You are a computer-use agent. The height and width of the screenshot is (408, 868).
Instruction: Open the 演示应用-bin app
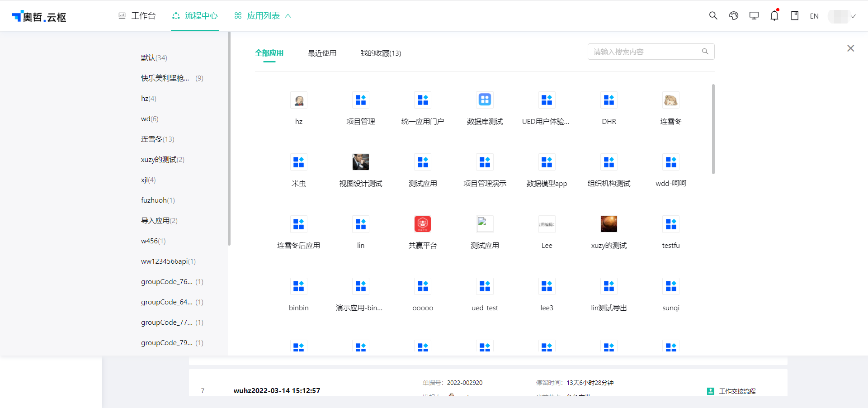click(361, 286)
